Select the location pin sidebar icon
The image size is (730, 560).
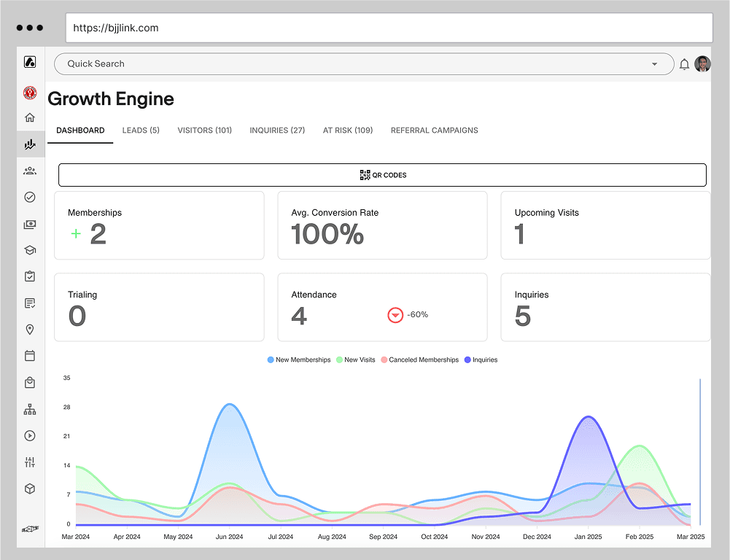(x=30, y=330)
